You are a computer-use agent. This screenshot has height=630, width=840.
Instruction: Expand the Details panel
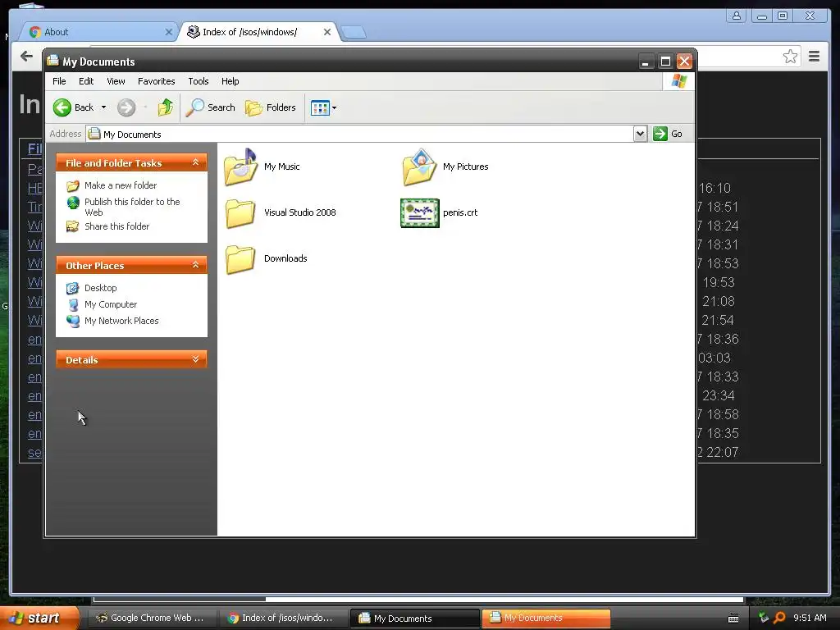[x=195, y=359]
